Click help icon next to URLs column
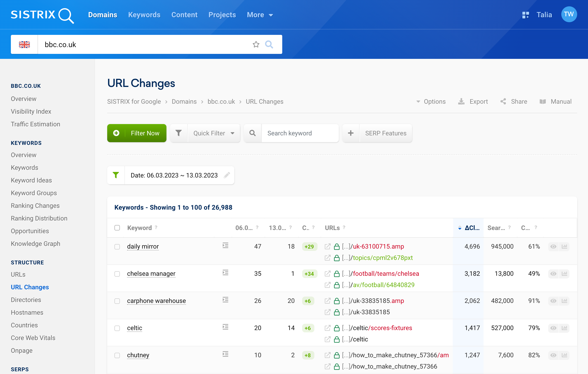 pyautogui.click(x=344, y=227)
